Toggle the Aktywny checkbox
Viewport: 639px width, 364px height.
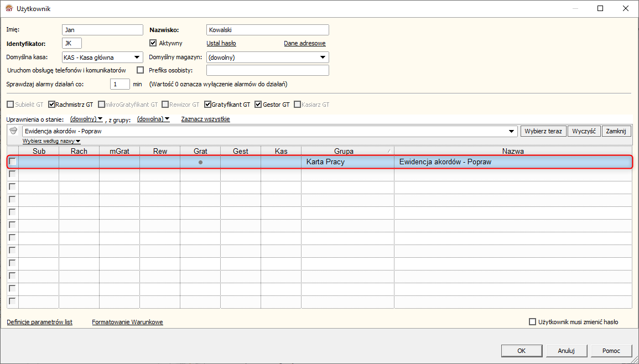(x=153, y=43)
